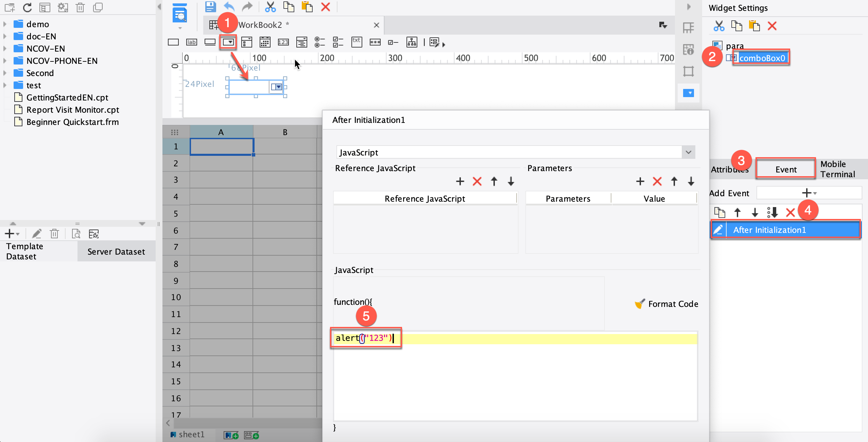Screen dimensions: 868x442
Task: Create a new folder in file tree
Action: [x=10, y=7]
